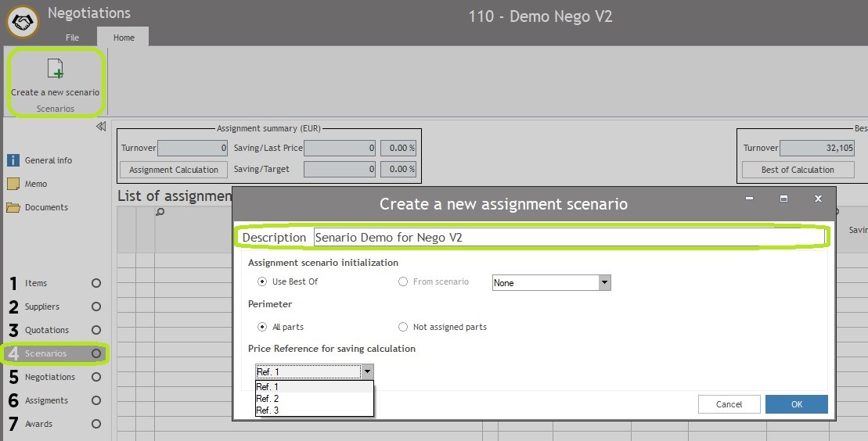Open General info with the blue icon
This screenshot has height=441, width=868.
click(x=13, y=160)
